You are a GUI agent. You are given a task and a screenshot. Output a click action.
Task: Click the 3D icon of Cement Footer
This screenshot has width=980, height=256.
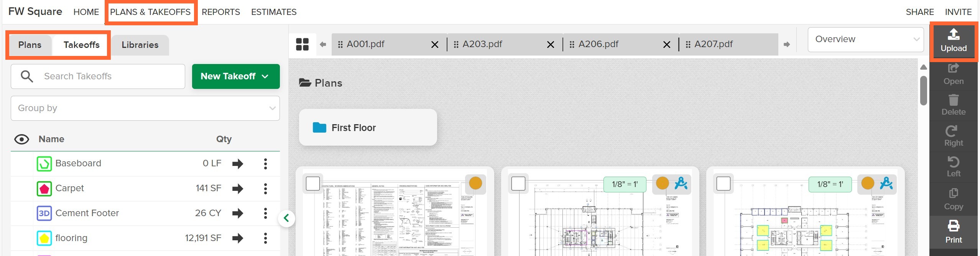pyautogui.click(x=44, y=213)
